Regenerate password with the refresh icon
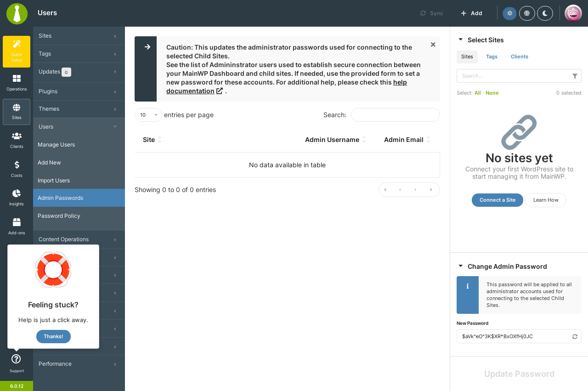 (575, 336)
